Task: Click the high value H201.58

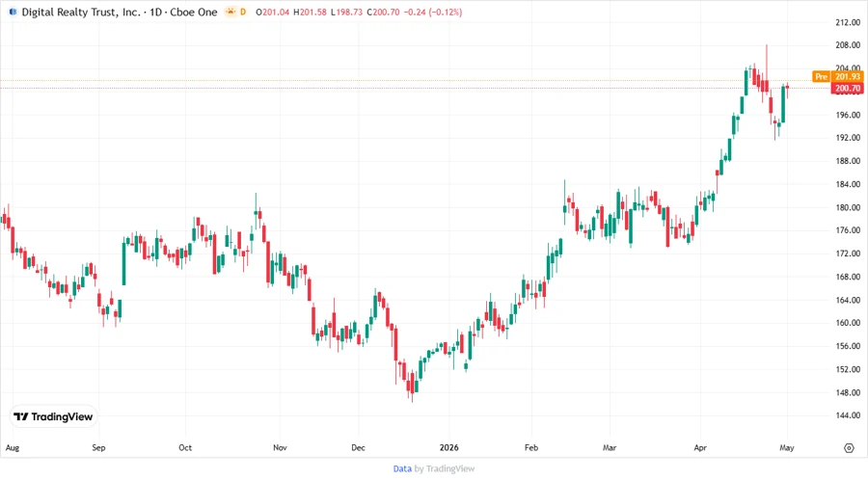Action: coord(310,12)
